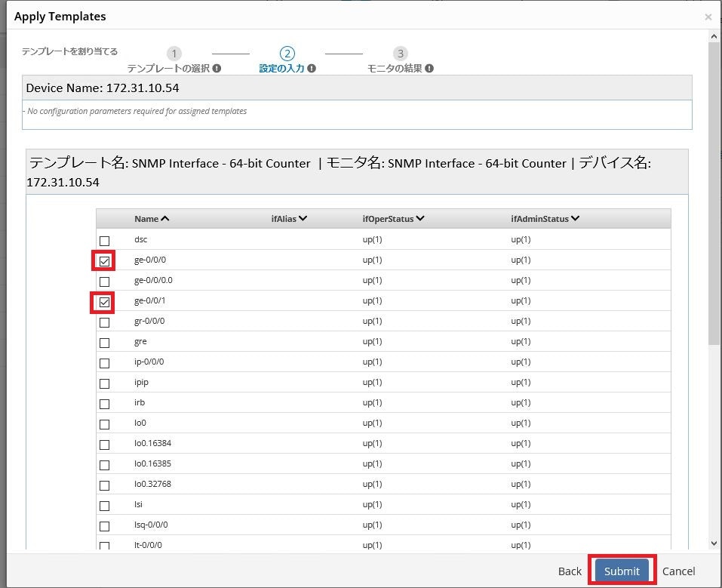The image size is (722, 588).
Task: Click the Submit button
Action: 622,571
